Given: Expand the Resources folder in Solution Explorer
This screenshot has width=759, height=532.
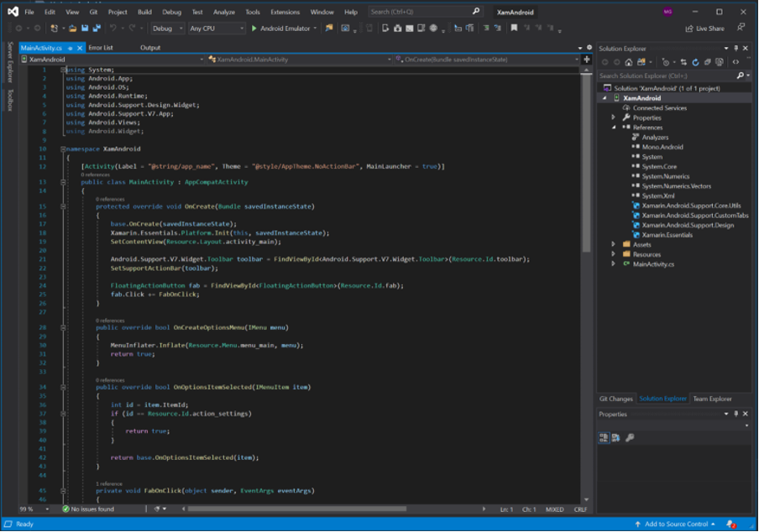Looking at the screenshot, I should 614,254.
